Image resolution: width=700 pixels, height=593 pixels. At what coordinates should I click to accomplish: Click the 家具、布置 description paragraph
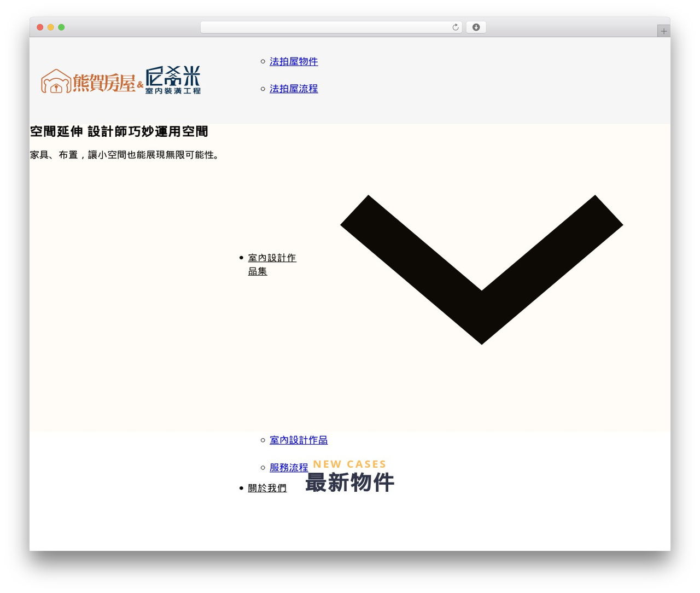(126, 155)
